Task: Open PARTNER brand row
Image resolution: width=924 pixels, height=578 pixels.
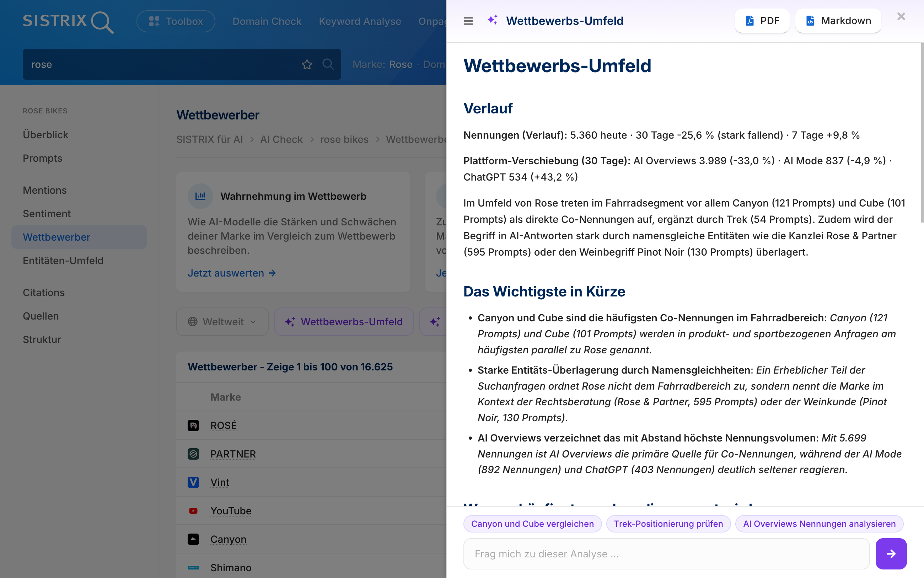Action: tap(233, 454)
